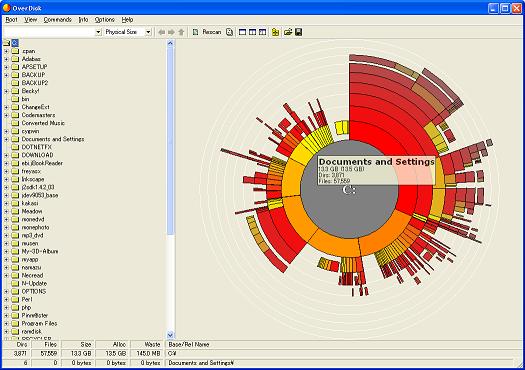This screenshot has width=525, height=370.
Task: Click the folder icon beside bin
Action: pyautogui.click(x=15, y=99)
